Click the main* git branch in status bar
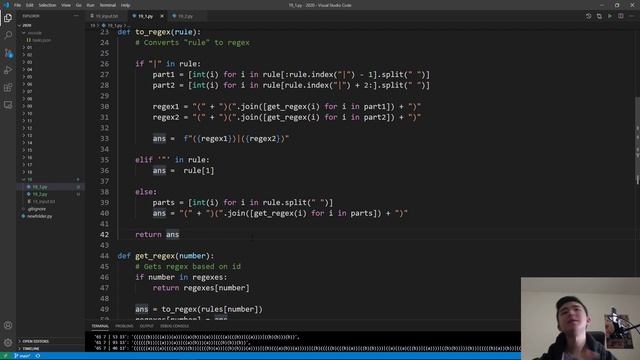Screen dimensions: 640x360 tap(22, 356)
